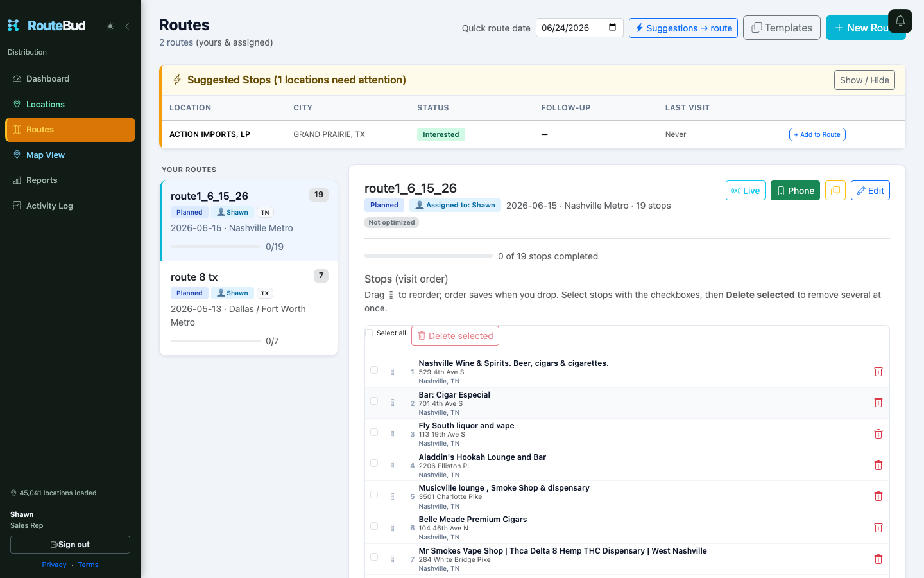The image size is (924, 578).
Task: Delete the Nashville Wine & Spirits stop
Action: click(x=878, y=371)
